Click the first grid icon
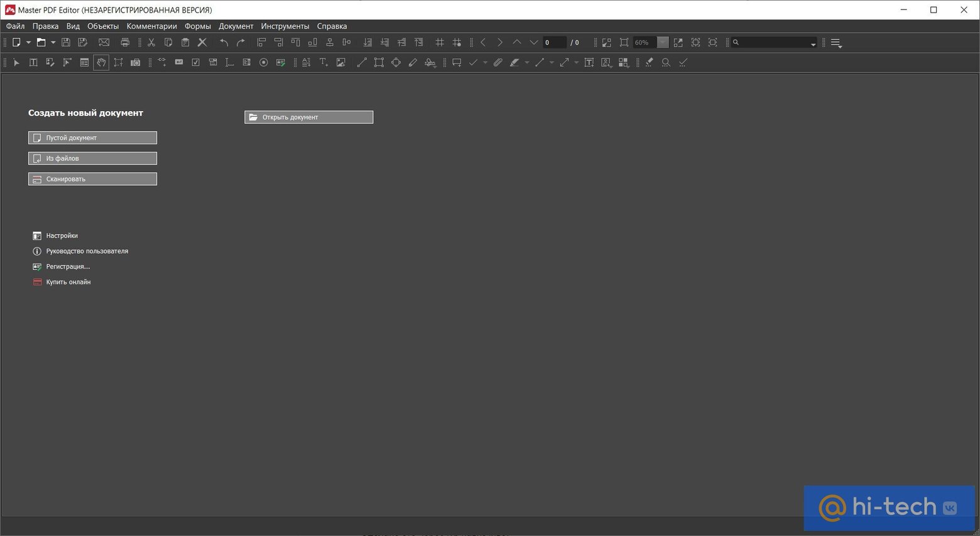 pyautogui.click(x=440, y=43)
